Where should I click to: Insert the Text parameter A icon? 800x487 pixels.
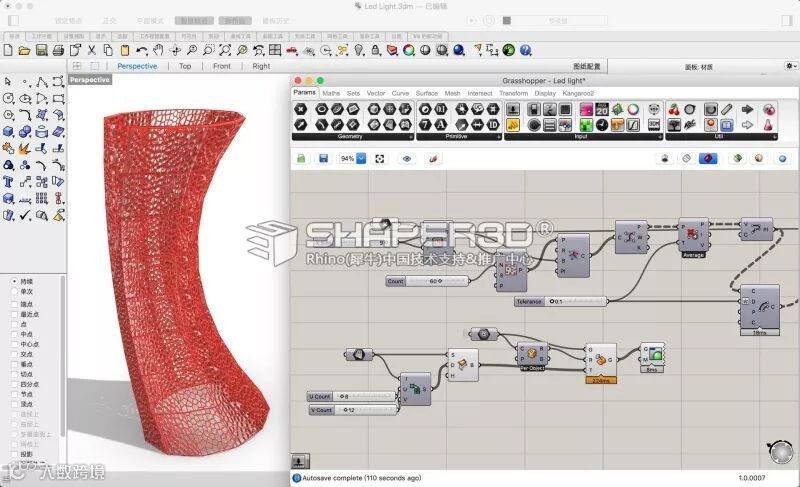click(440, 124)
